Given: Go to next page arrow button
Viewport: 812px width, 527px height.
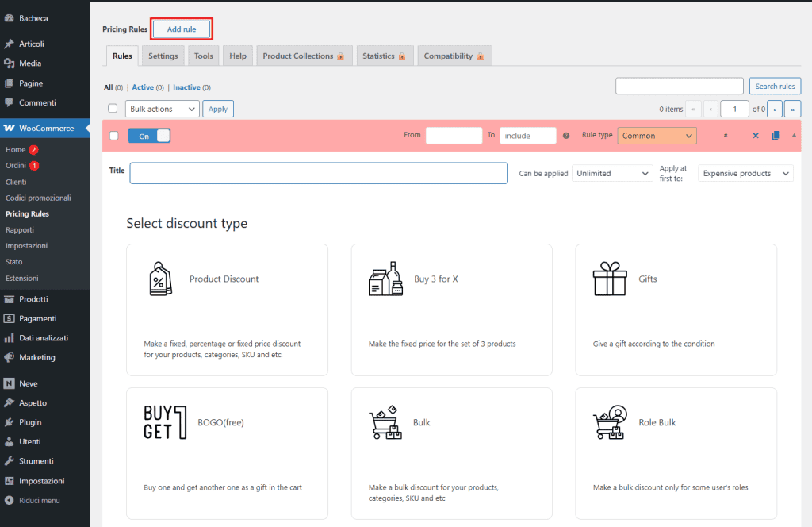Looking at the screenshot, I should [775, 109].
